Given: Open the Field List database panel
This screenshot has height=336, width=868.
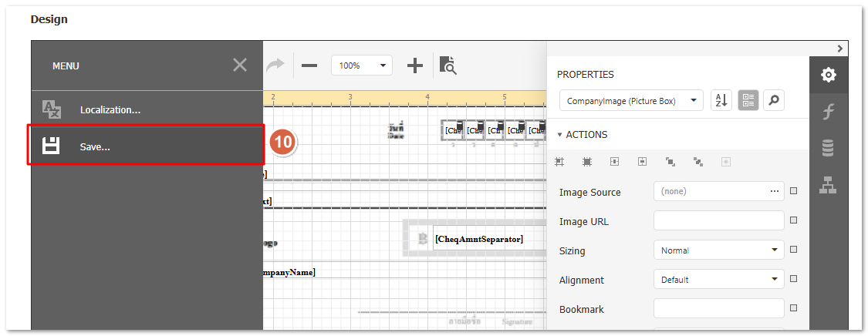Looking at the screenshot, I should click(x=828, y=148).
